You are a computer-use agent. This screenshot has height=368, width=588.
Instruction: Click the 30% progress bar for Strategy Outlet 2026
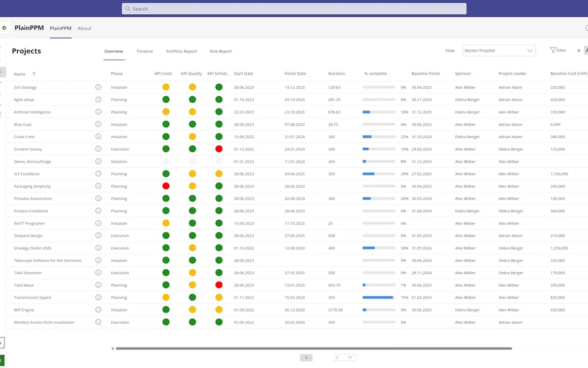[379, 248]
